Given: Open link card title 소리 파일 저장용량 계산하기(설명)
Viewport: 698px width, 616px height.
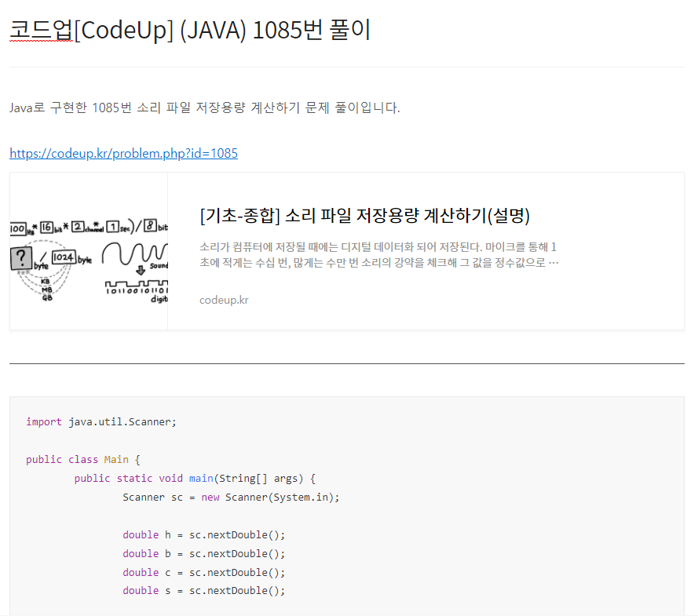Looking at the screenshot, I should click(364, 216).
